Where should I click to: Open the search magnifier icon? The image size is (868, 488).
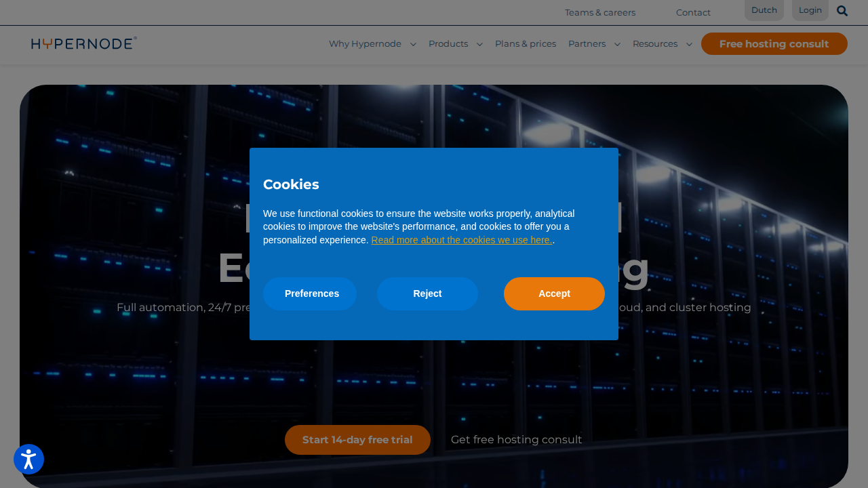(842, 11)
